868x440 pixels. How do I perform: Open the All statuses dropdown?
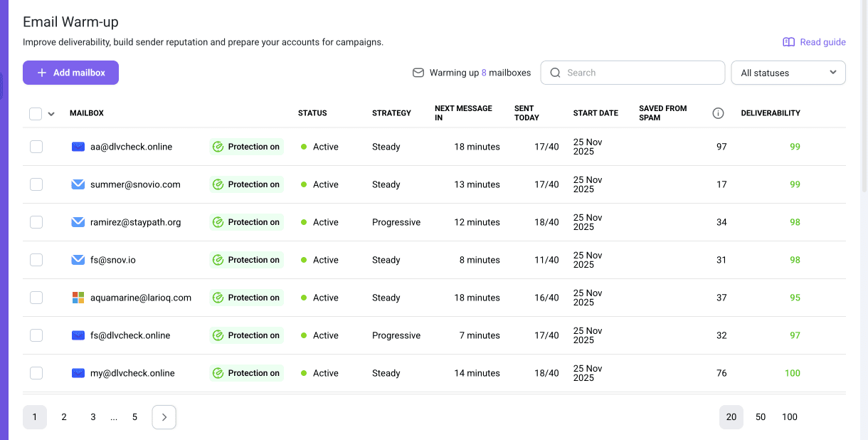[x=788, y=73]
